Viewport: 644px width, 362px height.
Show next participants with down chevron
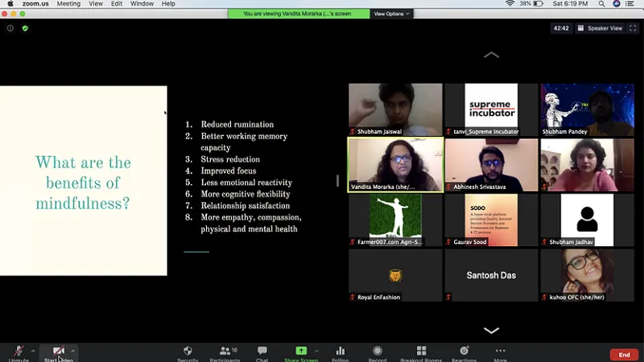coord(491,331)
